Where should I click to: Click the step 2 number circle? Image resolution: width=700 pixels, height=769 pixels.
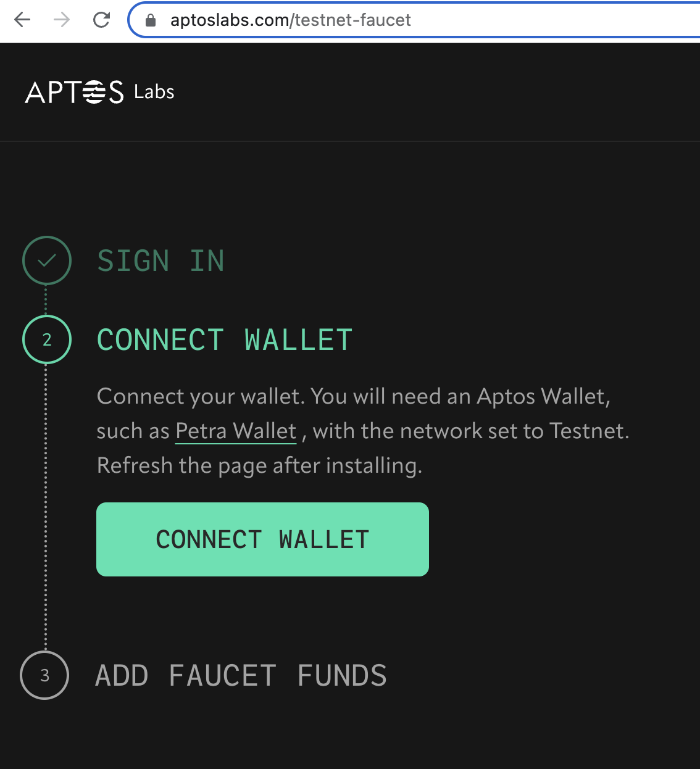pyautogui.click(x=47, y=339)
